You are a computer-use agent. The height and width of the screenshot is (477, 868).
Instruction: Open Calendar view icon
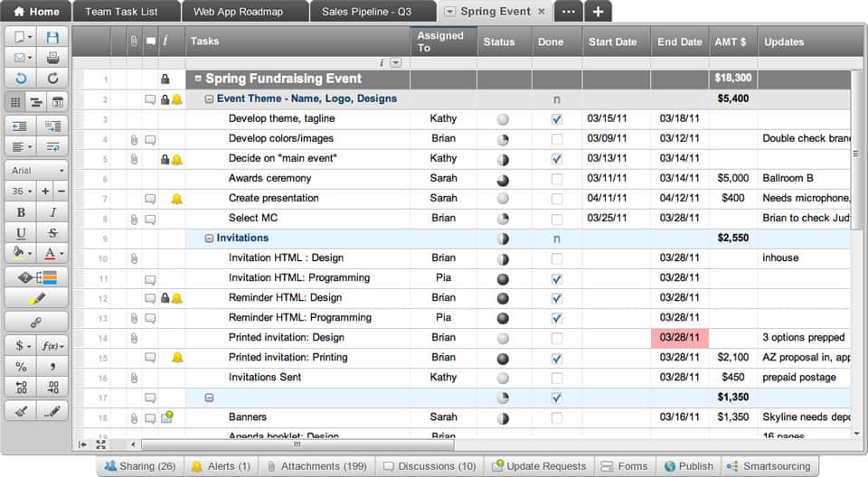(x=57, y=102)
